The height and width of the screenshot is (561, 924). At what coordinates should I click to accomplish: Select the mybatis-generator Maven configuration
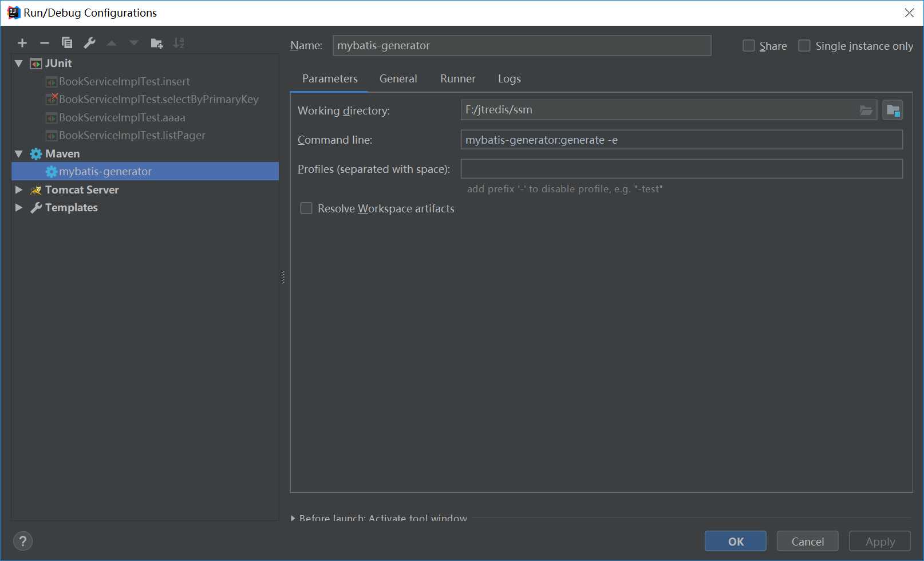tap(145, 171)
